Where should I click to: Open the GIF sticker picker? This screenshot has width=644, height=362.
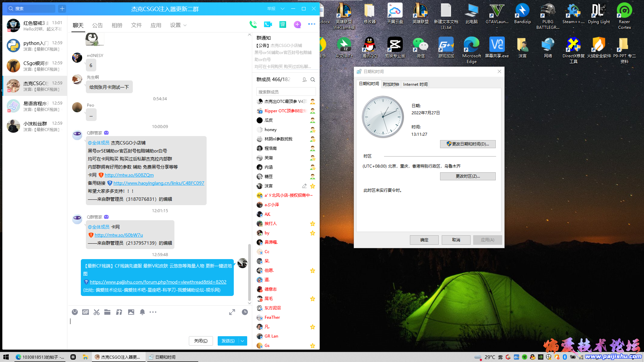(86, 312)
